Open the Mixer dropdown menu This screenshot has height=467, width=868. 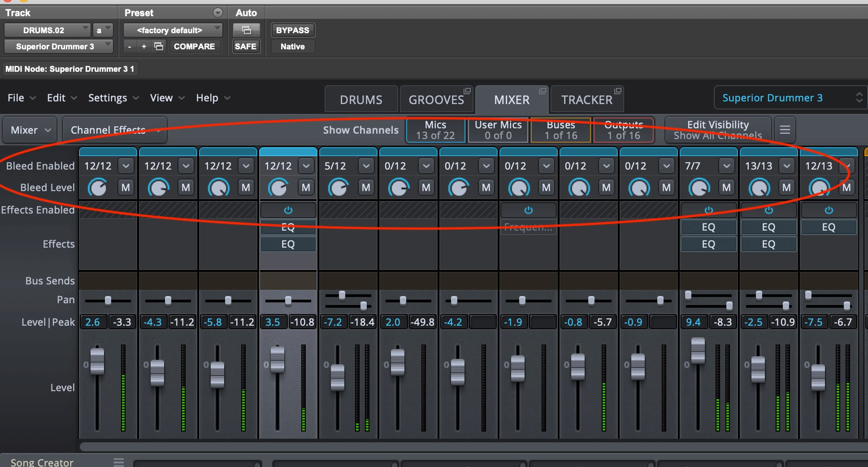click(30, 130)
